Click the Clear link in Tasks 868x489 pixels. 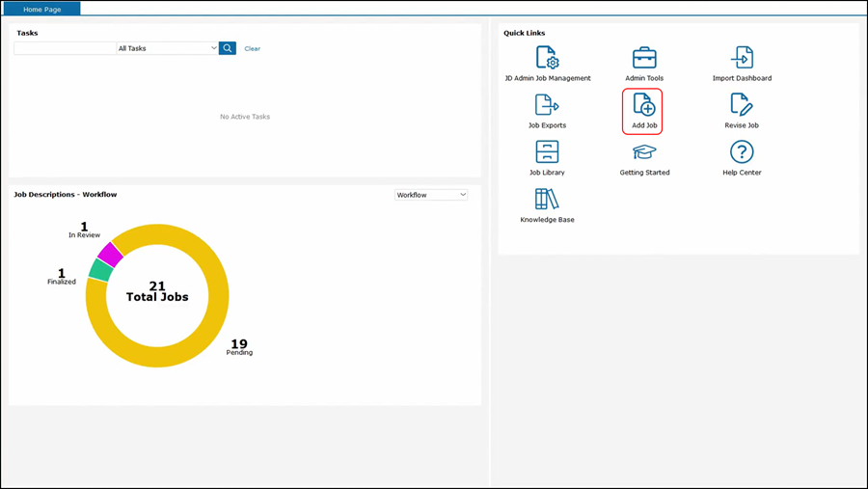[x=252, y=48]
